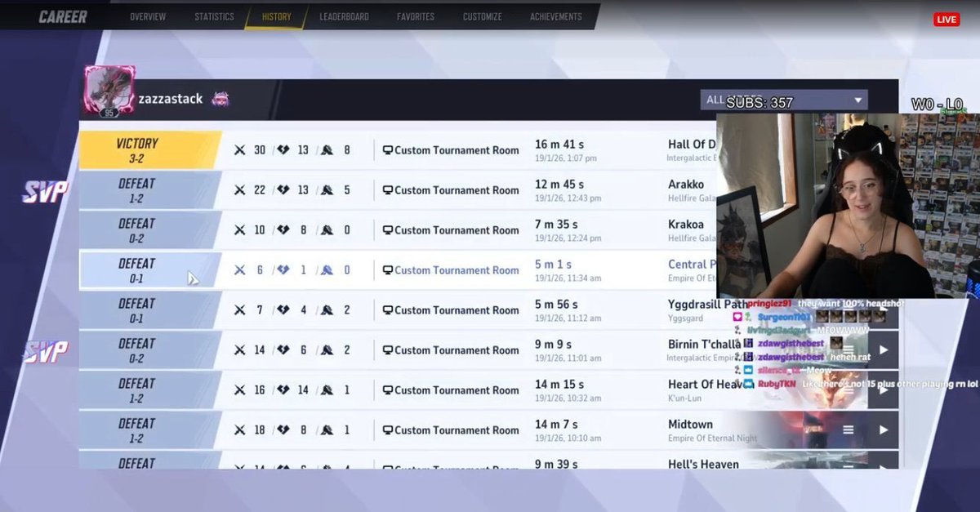
Task: Click the Hall Of D map name
Action: (692, 145)
